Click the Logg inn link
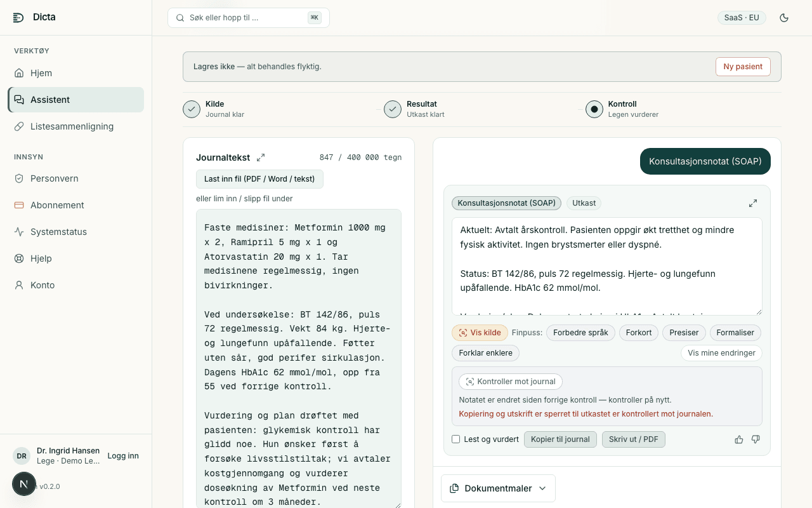The width and height of the screenshot is (812, 508). pyautogui.click(x=123, y=456)
